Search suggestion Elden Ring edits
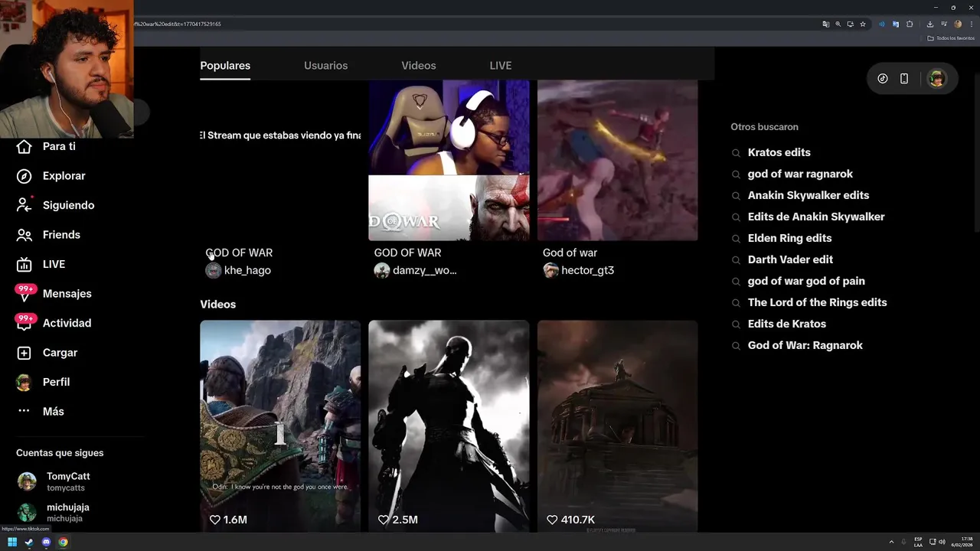980x551 pixels. pos(789,238)
